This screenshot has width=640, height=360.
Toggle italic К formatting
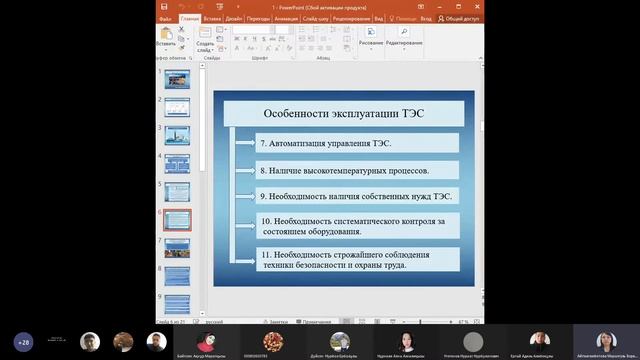(245, 39)
